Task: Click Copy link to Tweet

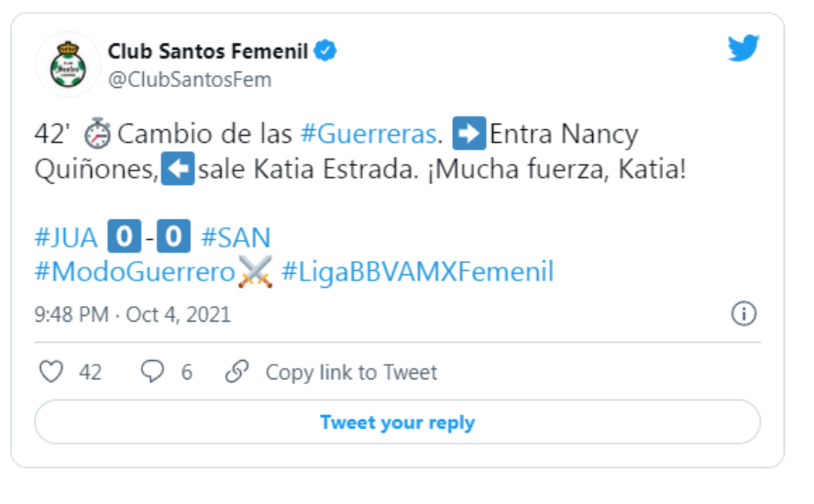Action: pyautogui.click(x=351, y=372)
